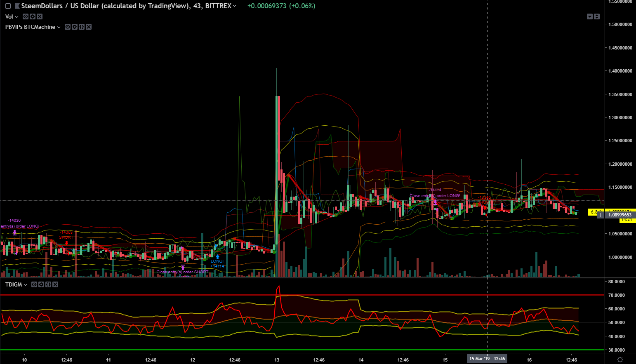The height and width of the screenshot is (364, 636).
Task: Open TDIGM indicator settings gear
Action: 41,284
